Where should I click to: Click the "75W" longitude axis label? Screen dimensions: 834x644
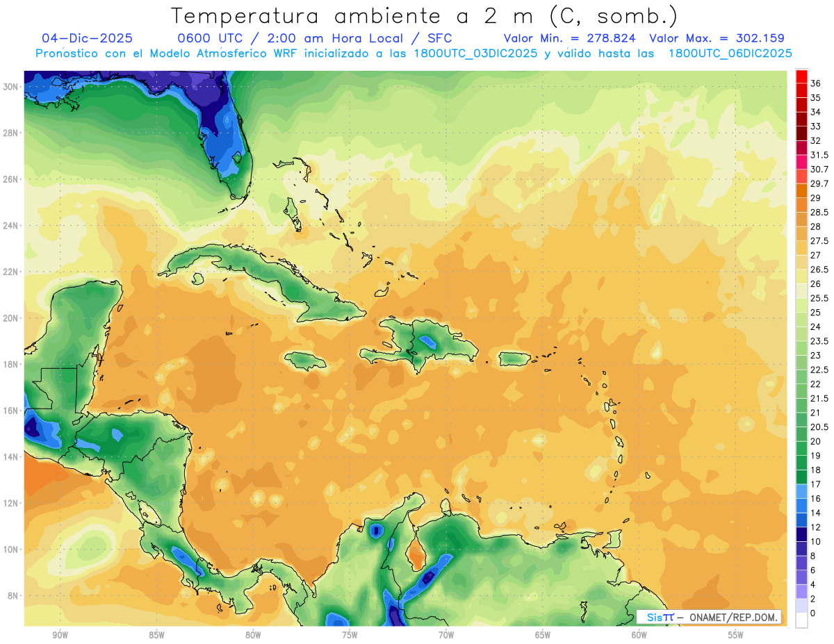[x=350, y=635]
